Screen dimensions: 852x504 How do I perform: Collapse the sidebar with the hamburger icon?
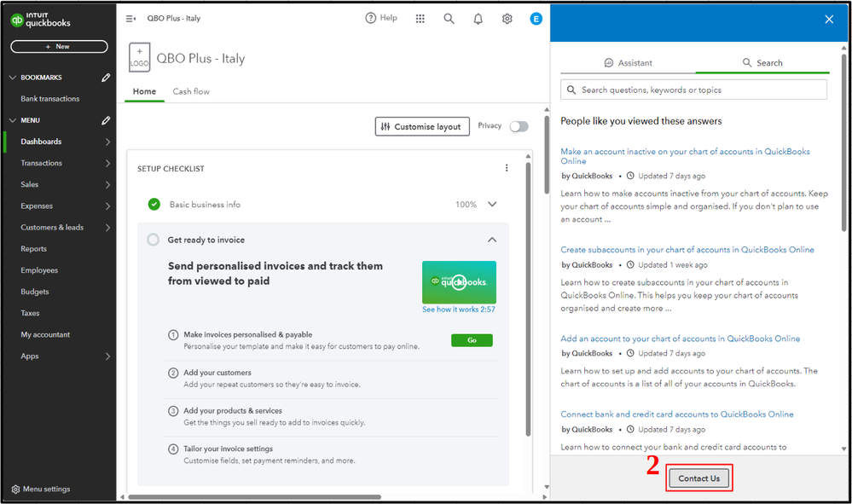click(130, 19)
